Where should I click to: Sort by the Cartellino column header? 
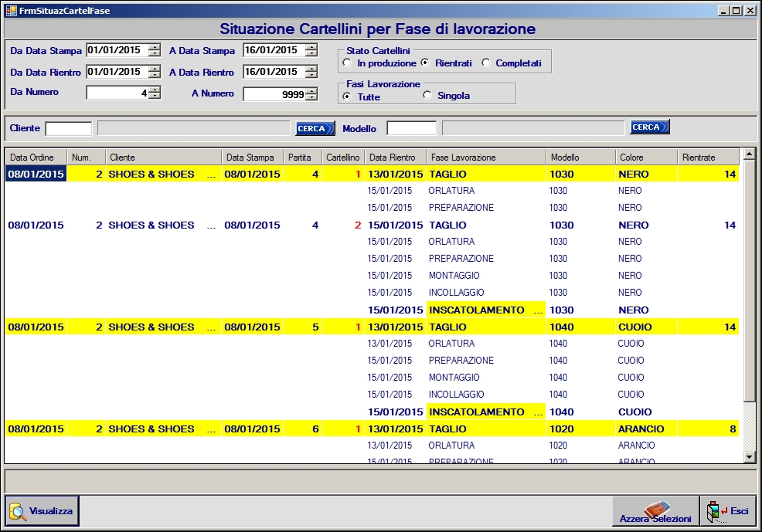tap(343, 158)
